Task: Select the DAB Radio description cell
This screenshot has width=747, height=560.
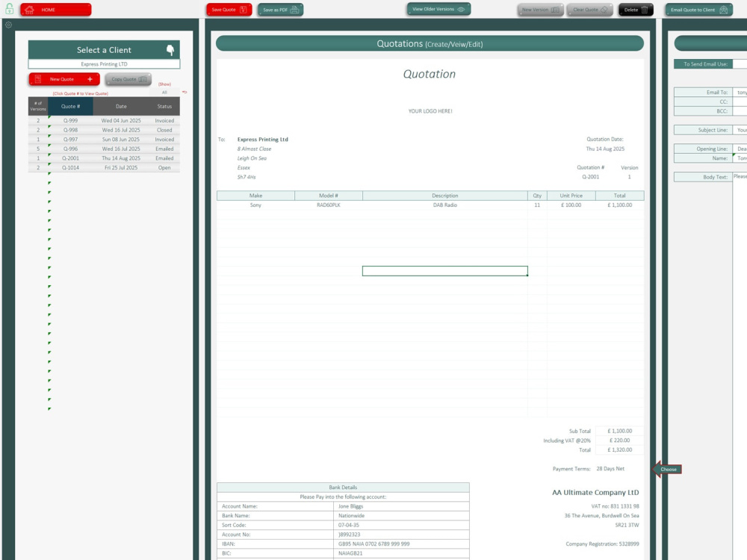Action: (x=445, y=205)
